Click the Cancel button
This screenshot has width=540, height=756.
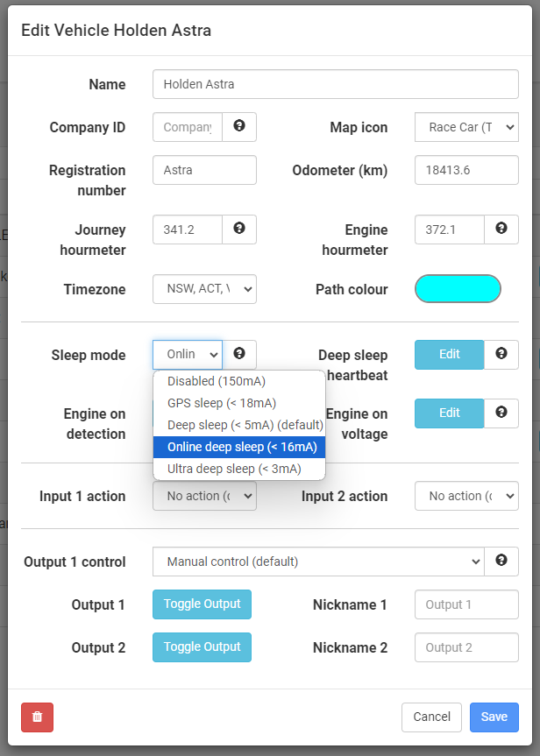431,717
